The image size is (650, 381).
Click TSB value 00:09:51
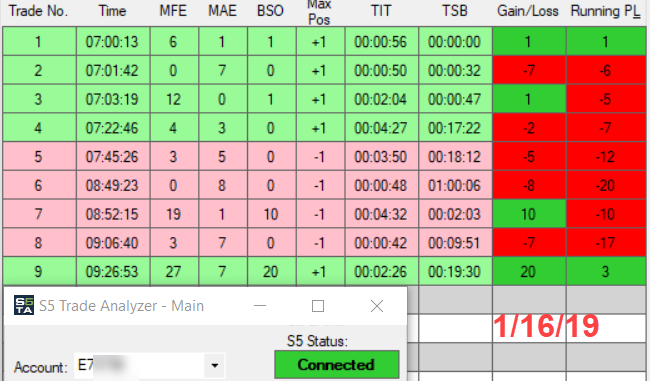(x=455, y=243)
